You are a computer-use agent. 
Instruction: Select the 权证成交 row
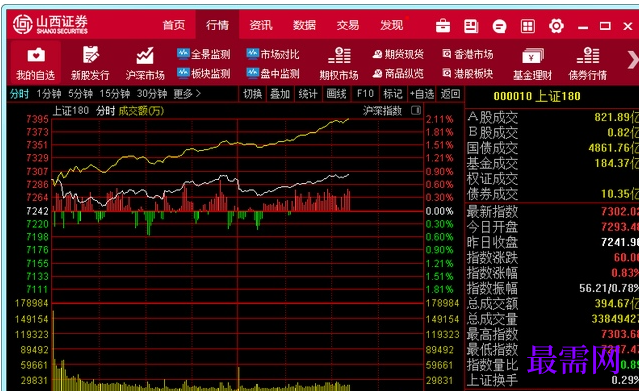(x=553, y=179)
